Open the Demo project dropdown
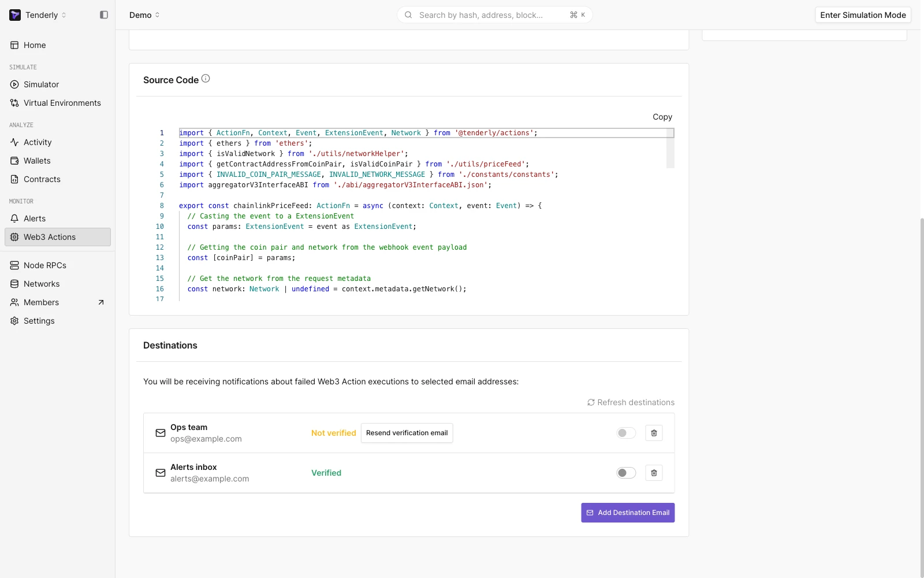 coord(144,15)
